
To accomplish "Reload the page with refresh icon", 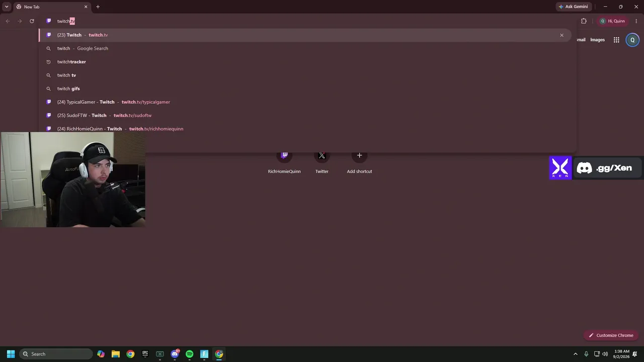I will coord(32,21).
